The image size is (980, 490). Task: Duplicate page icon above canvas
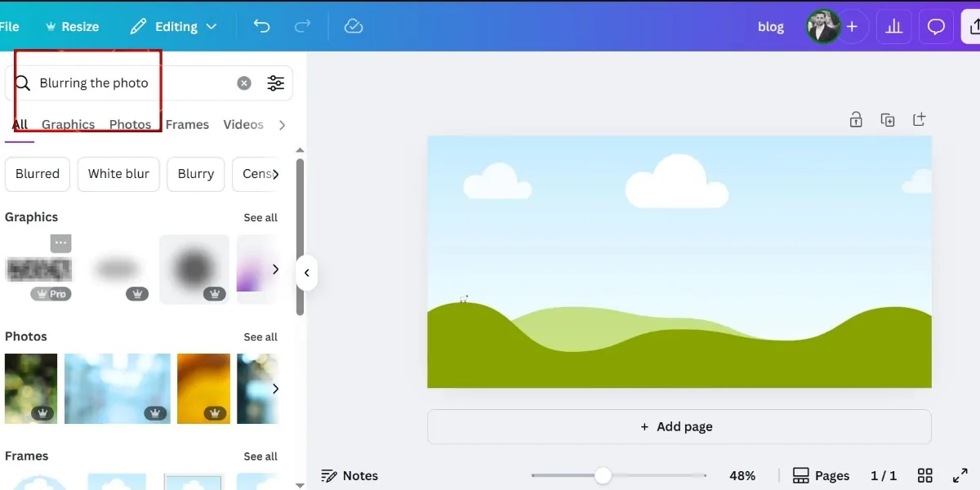pyautogui.click(x=888, y=120)
